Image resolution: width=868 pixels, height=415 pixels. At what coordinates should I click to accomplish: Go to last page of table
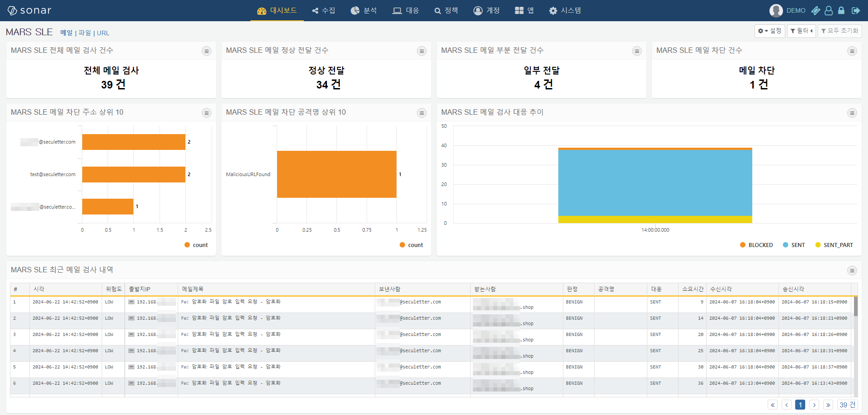click(828, 405)
